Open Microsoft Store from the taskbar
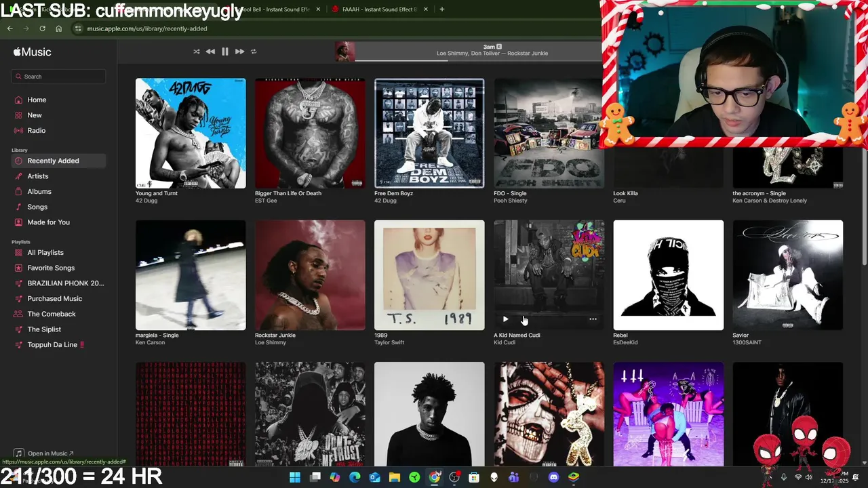Viewport: 868px width, 488px height. 474,477
